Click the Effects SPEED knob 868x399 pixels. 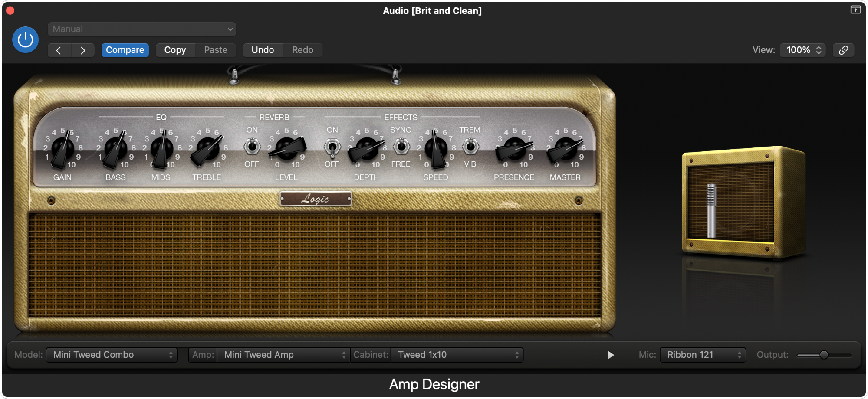(436, 150)
